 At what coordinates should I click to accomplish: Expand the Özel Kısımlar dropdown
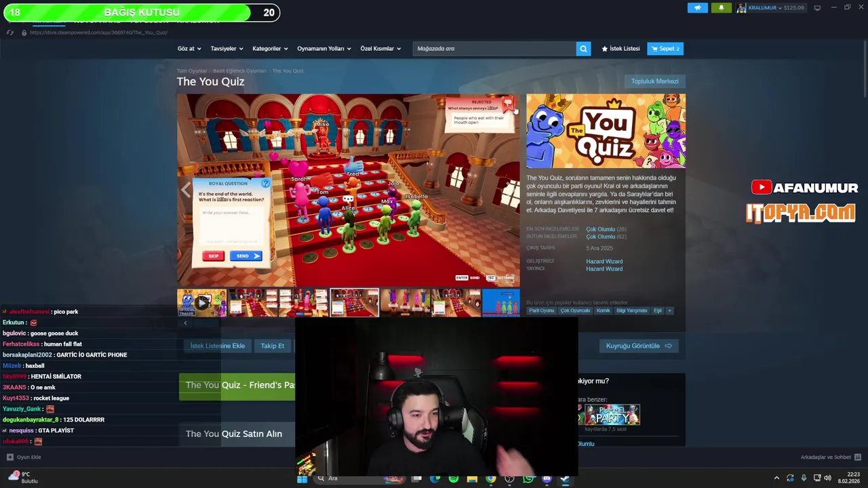380,49
